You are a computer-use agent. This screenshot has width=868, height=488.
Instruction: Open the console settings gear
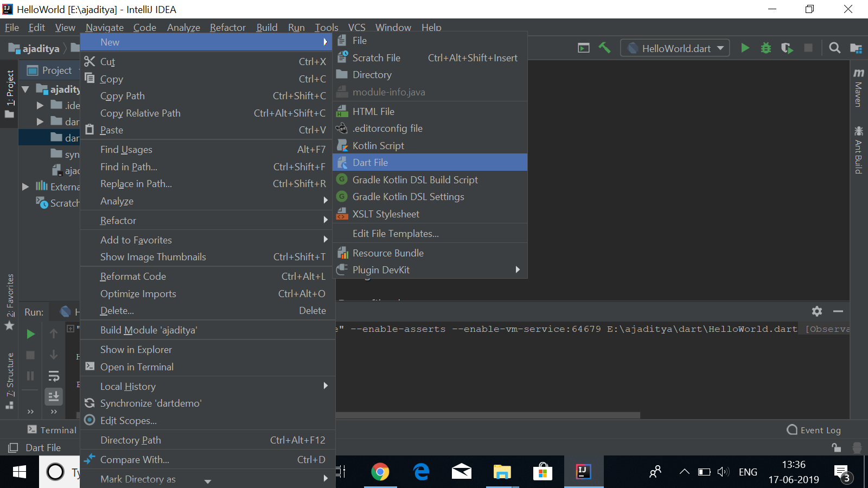(816, 311)
